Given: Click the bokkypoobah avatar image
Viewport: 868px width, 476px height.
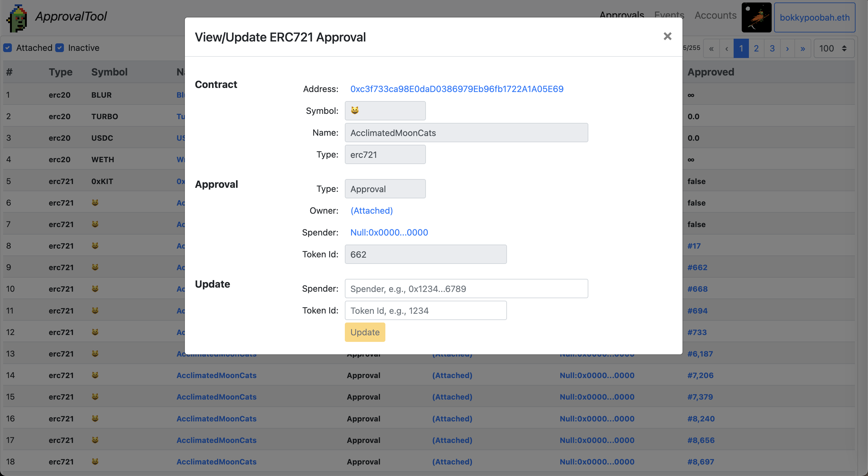Looking at the screenshot, I should (756, 17).
